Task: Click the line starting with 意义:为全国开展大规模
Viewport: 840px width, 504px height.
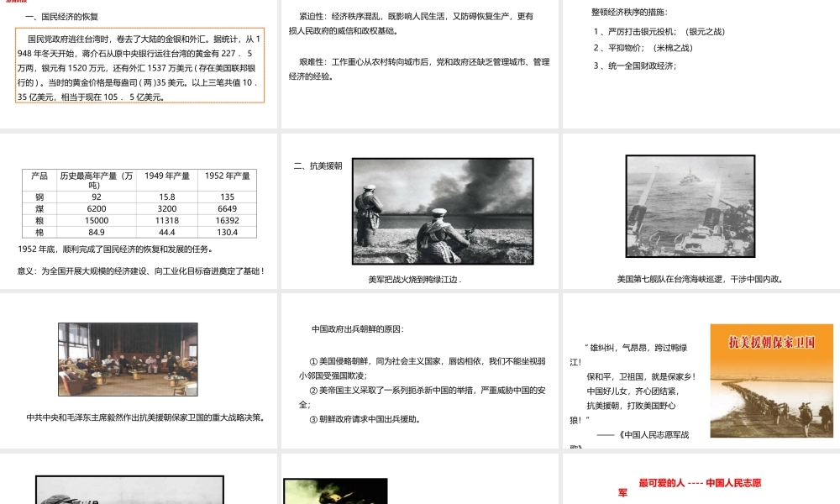Action: point(141,271)
